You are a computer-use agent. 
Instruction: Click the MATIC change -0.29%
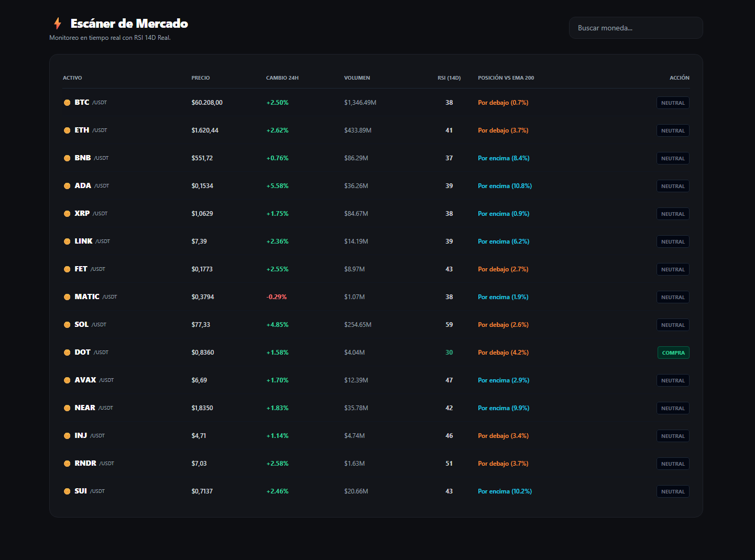coord(277,297)
